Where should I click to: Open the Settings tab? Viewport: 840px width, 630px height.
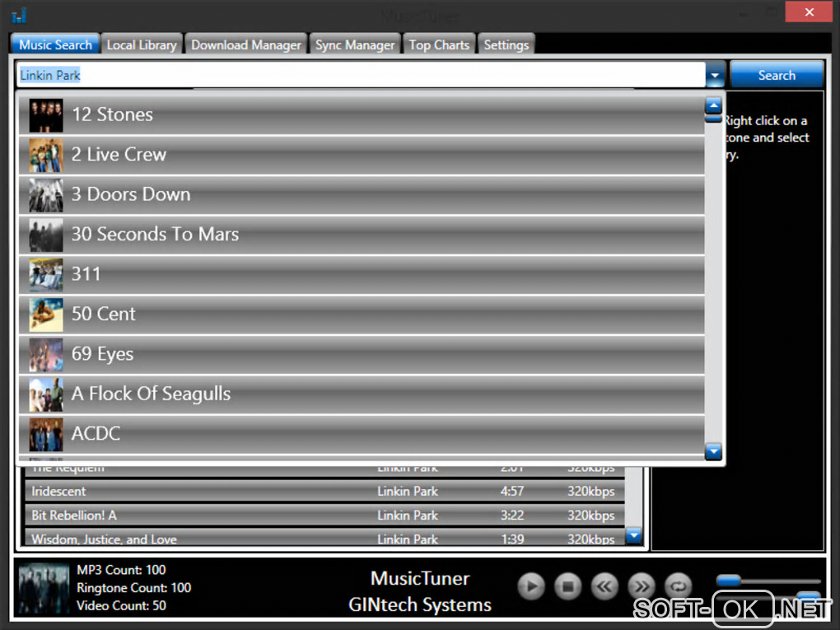coord(506,44)
